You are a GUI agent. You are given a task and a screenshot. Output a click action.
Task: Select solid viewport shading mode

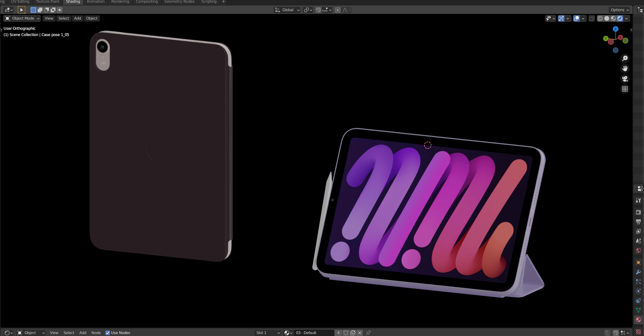tap(607, 18)
